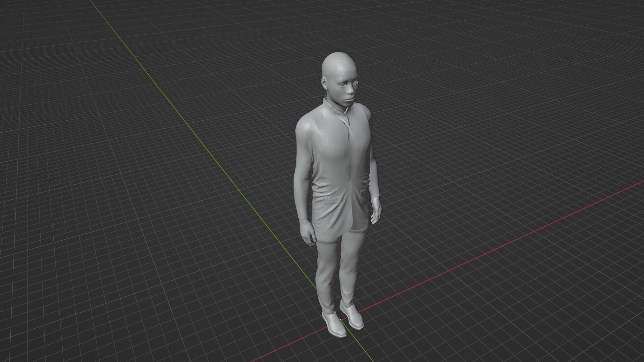Select the character's front shoe
The height and width of the screenshot is (362, 644).
[x=334, y=324]
